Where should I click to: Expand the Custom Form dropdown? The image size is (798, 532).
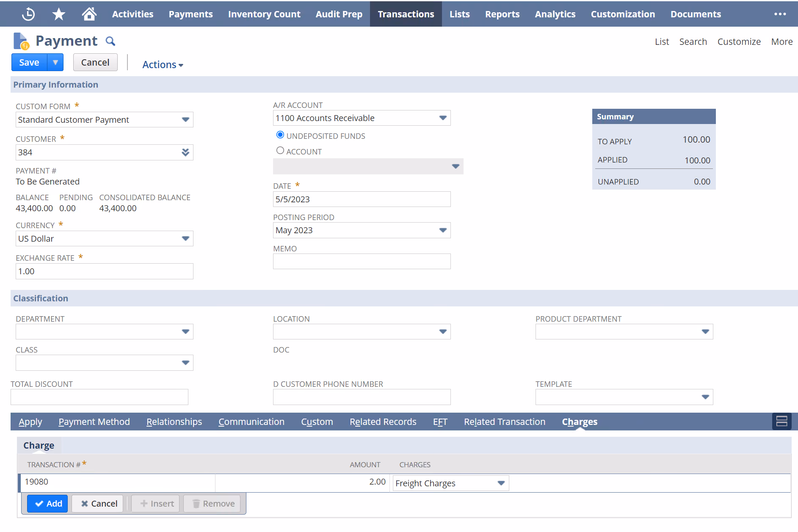pos(185,120)
